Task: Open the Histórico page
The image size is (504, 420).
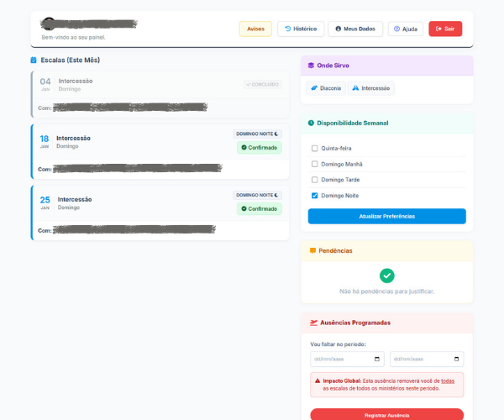Action: 300,29
